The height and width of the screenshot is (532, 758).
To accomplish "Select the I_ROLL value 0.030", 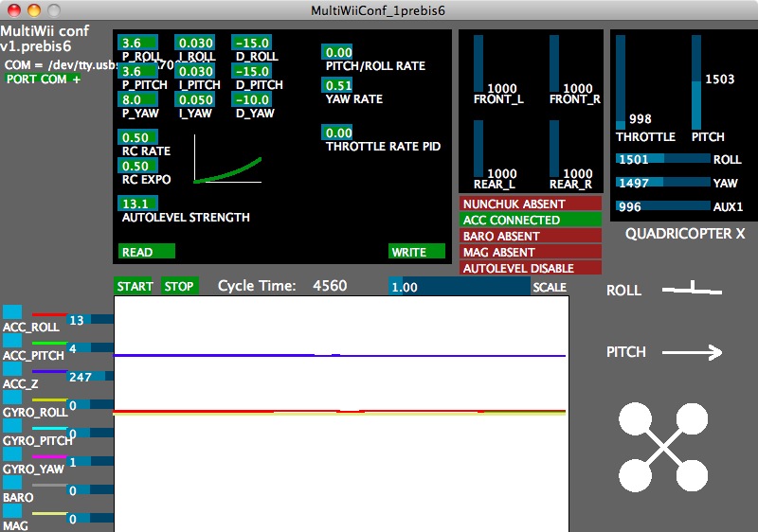I will pos(195,43).
